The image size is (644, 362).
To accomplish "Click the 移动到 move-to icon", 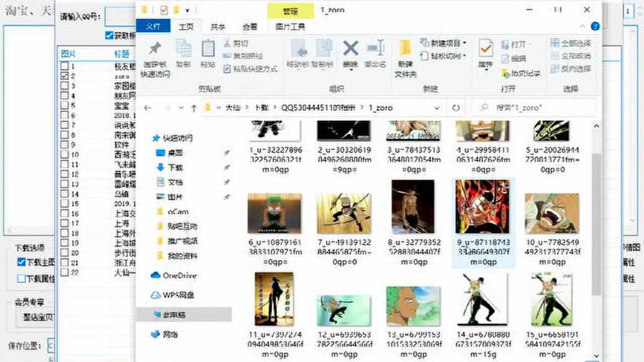I will (299, 48).
